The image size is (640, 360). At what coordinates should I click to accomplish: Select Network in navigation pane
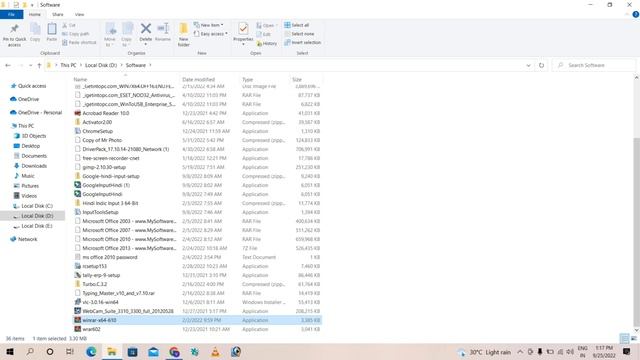(27, 239)
